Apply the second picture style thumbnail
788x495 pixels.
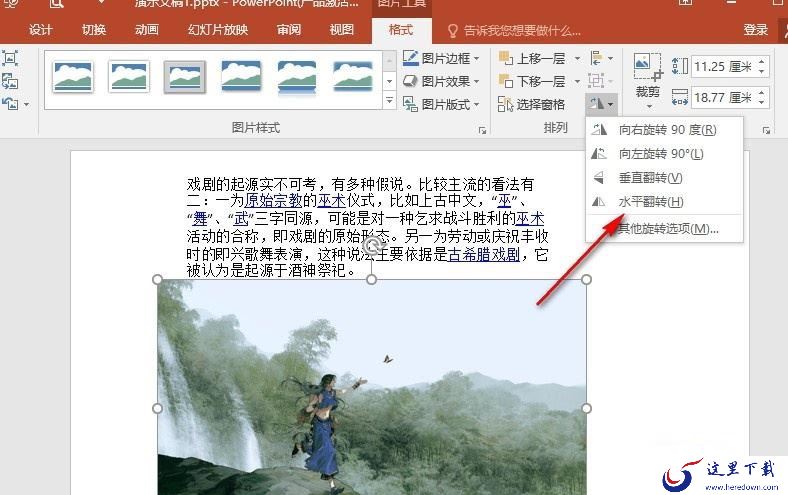pyautogui.click(x=129, y=76)
